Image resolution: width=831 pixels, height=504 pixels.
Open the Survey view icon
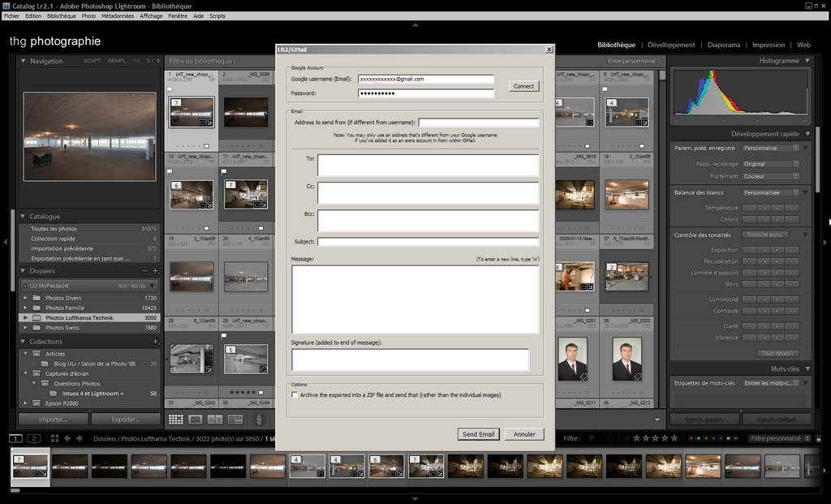click(x=235, y=420)
